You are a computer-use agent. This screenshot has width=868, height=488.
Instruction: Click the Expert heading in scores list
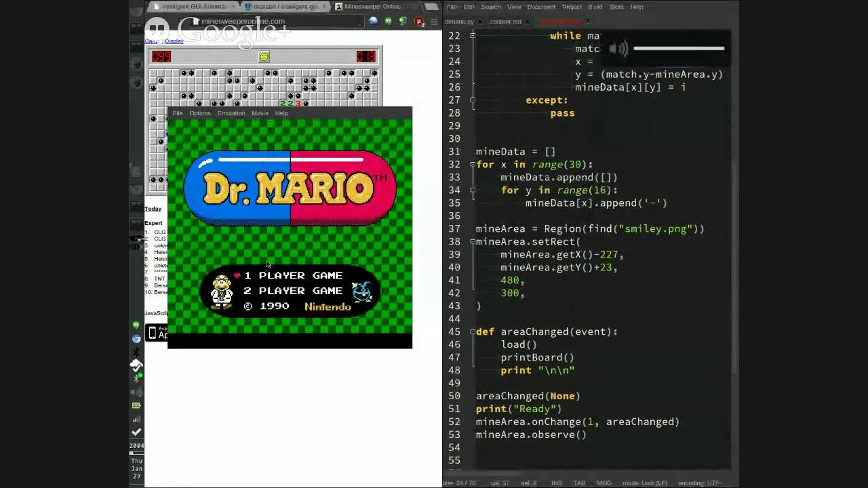pos(153,223)
